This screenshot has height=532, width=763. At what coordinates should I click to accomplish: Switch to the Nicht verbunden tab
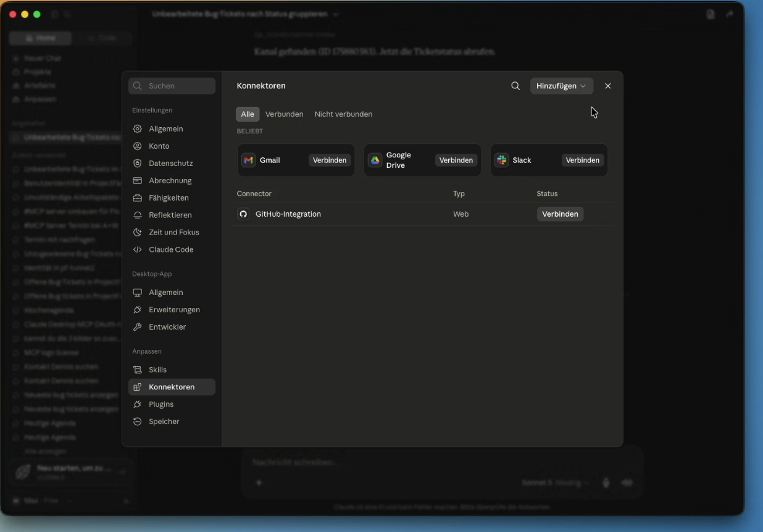[343, 114]
